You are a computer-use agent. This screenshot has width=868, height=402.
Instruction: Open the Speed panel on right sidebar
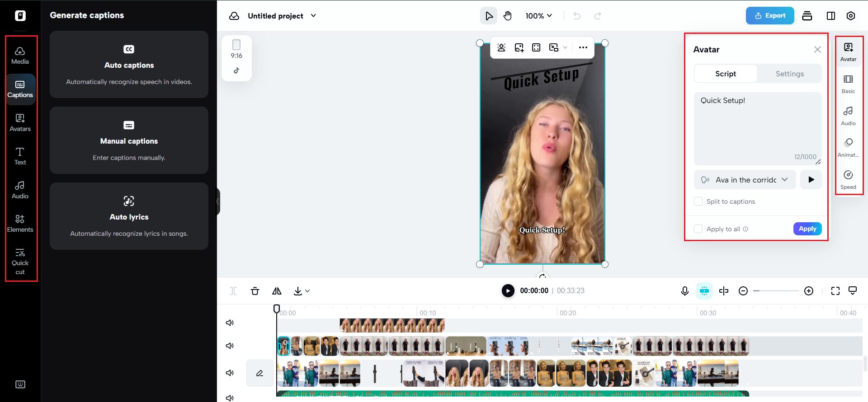(848, 179)
